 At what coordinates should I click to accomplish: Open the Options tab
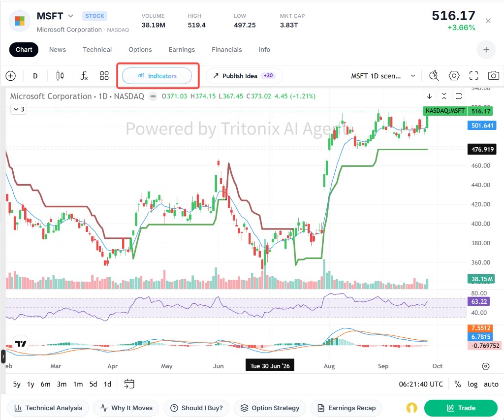click(140, 50)
